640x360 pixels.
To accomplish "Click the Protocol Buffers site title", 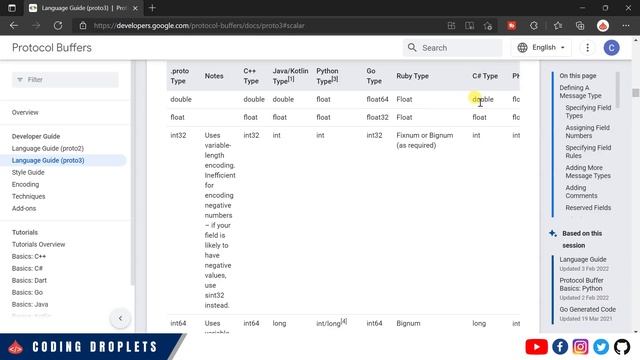I will pos(52,48).
